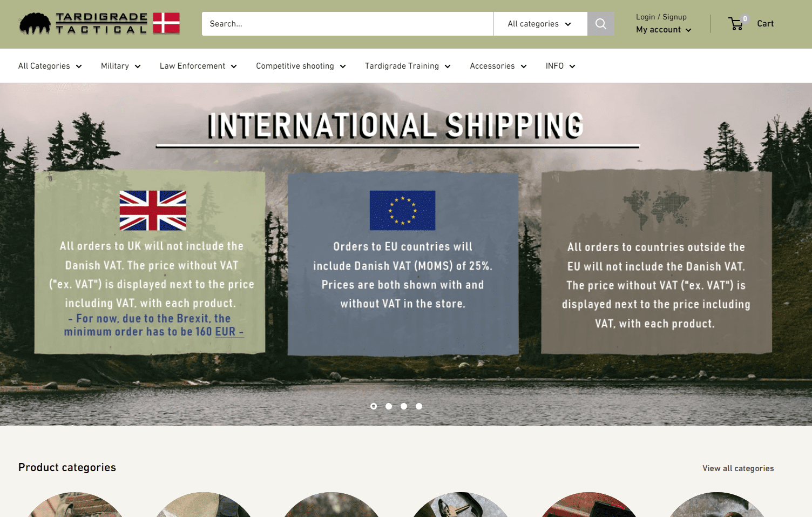Image resolution: width=812 pixels, height=517 pixels.
Task: Click the search magnifier icon button
Action: (x=600, y=24)
